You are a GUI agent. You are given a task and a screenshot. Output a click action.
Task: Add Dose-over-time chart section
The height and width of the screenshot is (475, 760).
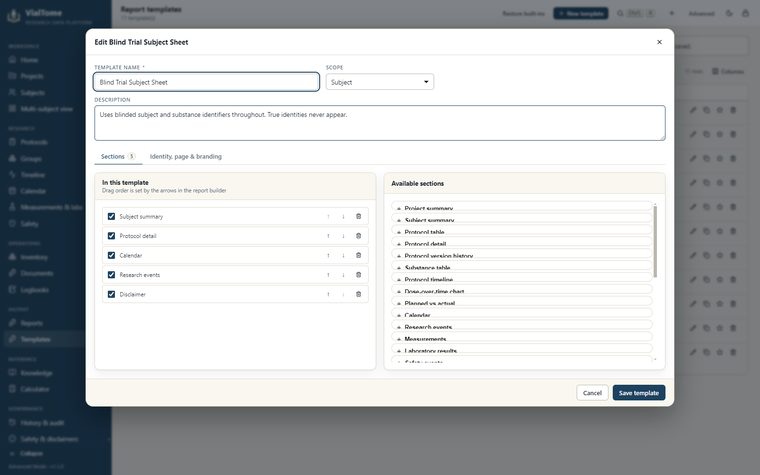pyautogui.click(x=522, y=289)
